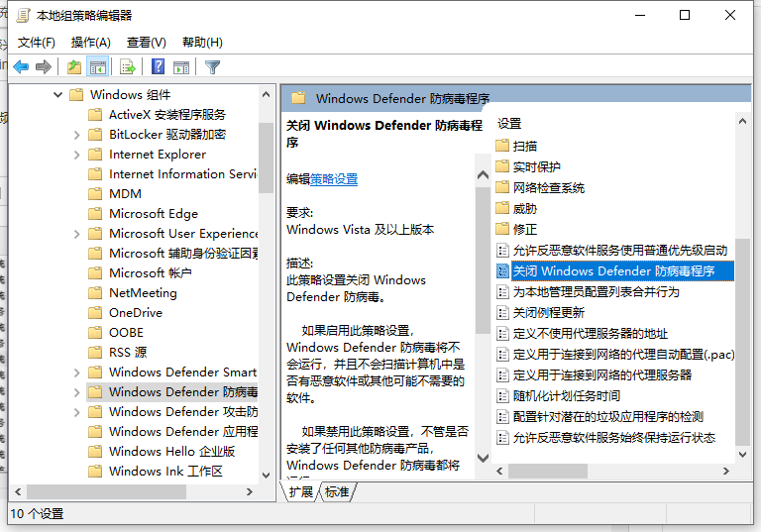The image size is (761, 532).
Task: Toggle the show/hide action pane icon
Action: pos(181,67)
